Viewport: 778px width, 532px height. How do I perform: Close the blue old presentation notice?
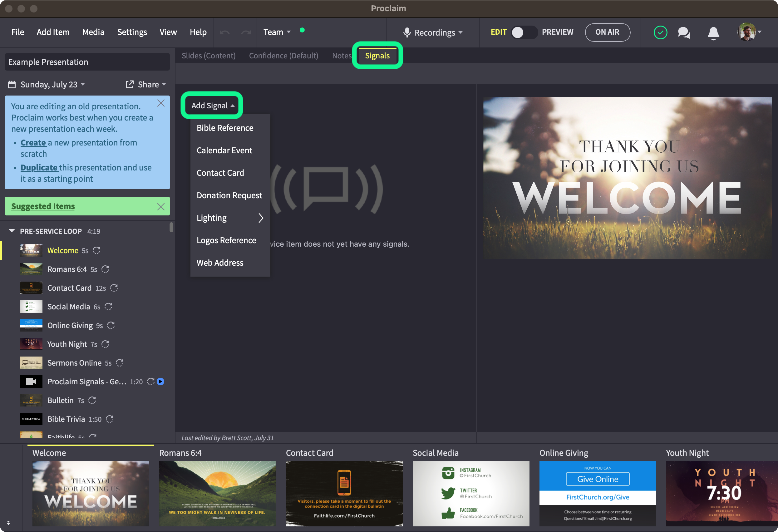click(161, 103)
